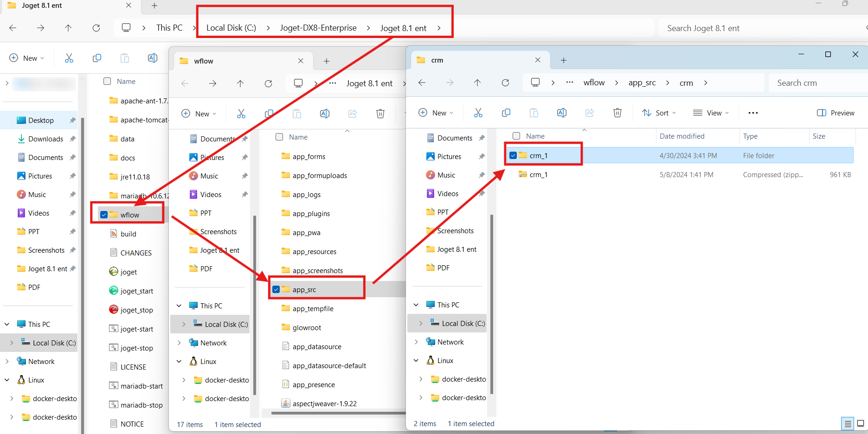Click the Cut scissors icon in crm toolbar
Image resolution: width=868 pixels, height=434 pixels.
(x=478, y=113)
